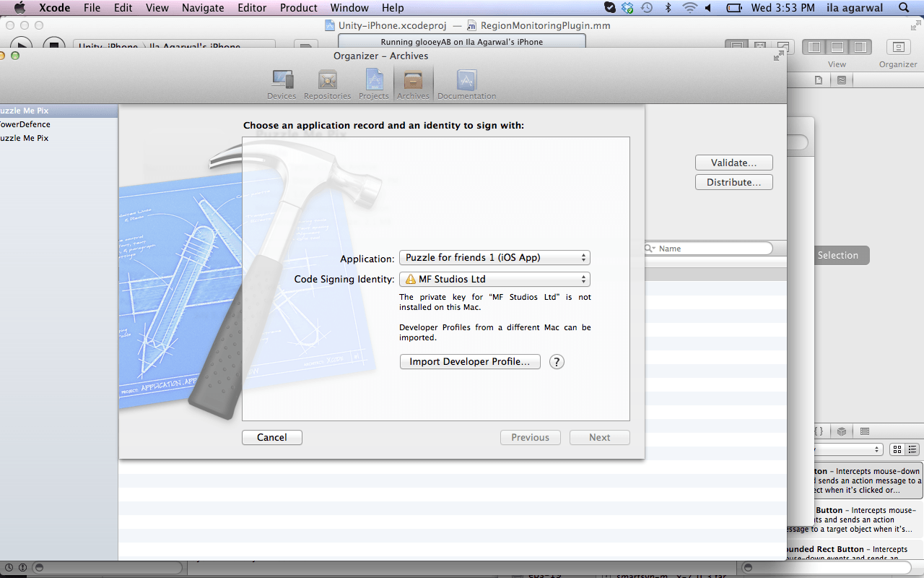Click the Validate button
Viewport: 924px width, 578px height.
tap(734, 163)
